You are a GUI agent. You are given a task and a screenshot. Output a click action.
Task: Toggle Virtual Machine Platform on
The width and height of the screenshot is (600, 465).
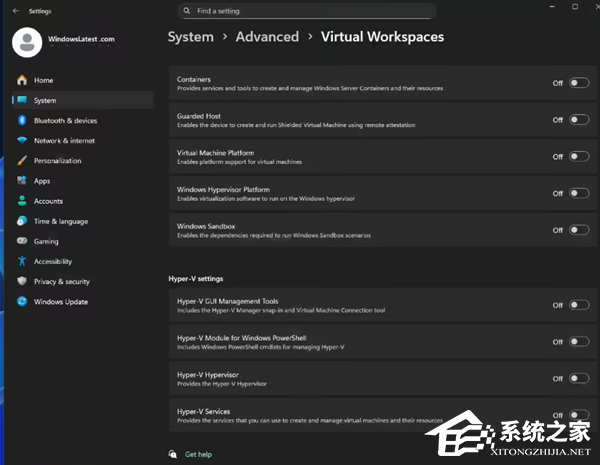(x=579, y=156)
